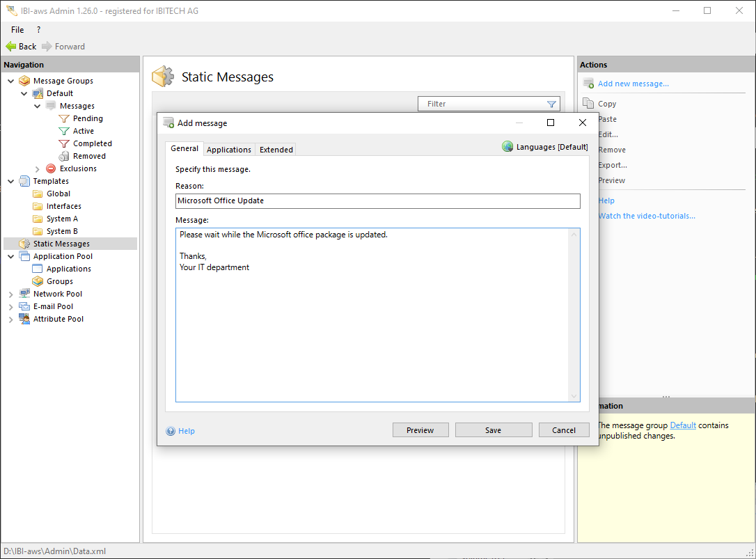756x559 pixels.
Task: Click the green Back arrow icon
Action: [11, 47]
